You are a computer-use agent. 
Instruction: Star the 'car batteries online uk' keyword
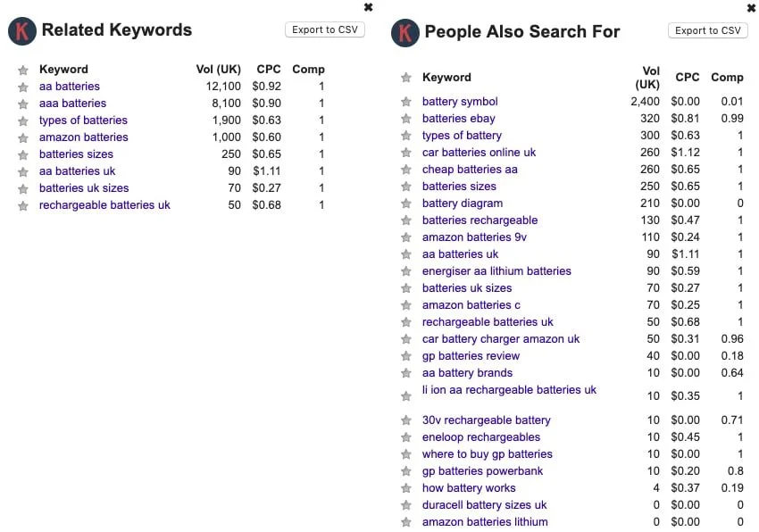[406, 153]
